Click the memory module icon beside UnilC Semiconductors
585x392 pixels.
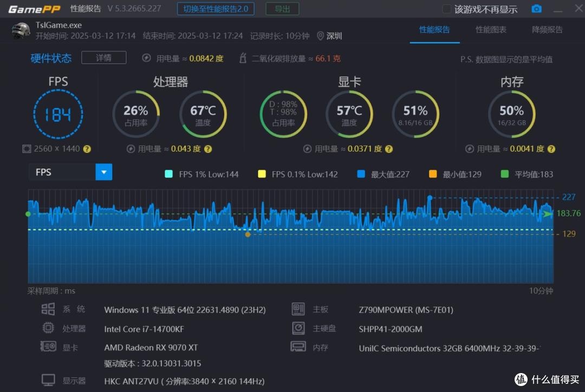click(298, 347)
